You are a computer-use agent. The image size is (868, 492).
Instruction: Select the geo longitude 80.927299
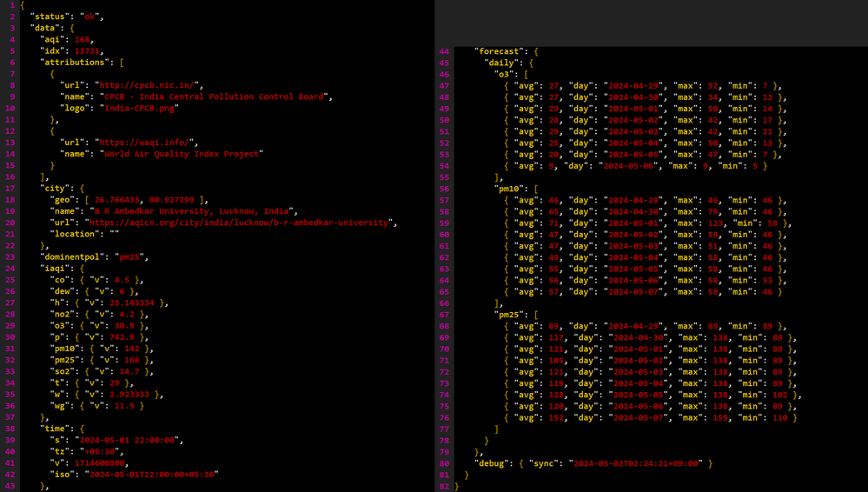click(172, 200)
